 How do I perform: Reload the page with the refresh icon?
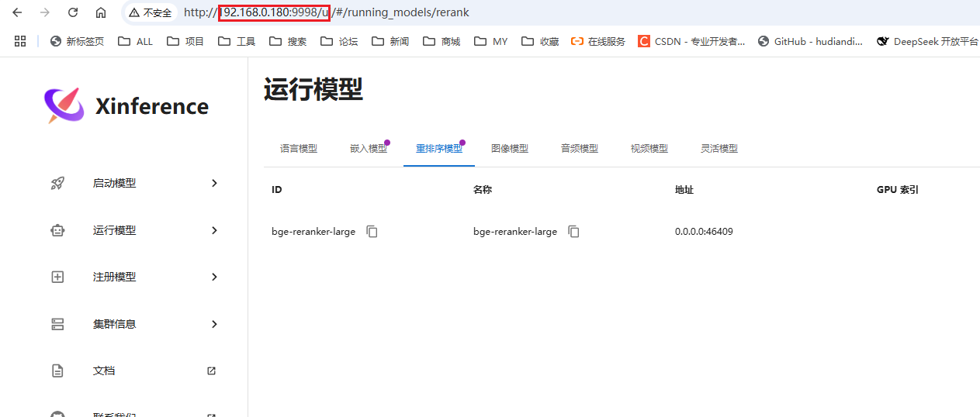point(73,12)
